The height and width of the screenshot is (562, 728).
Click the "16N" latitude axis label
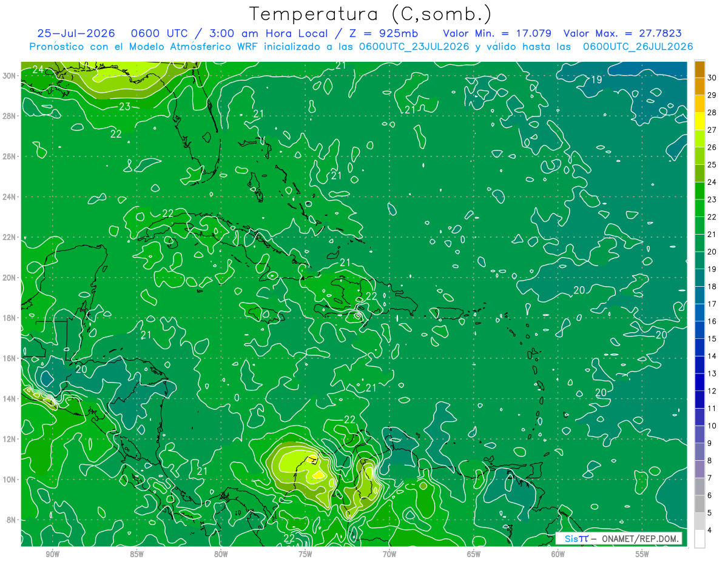point(10,358)
